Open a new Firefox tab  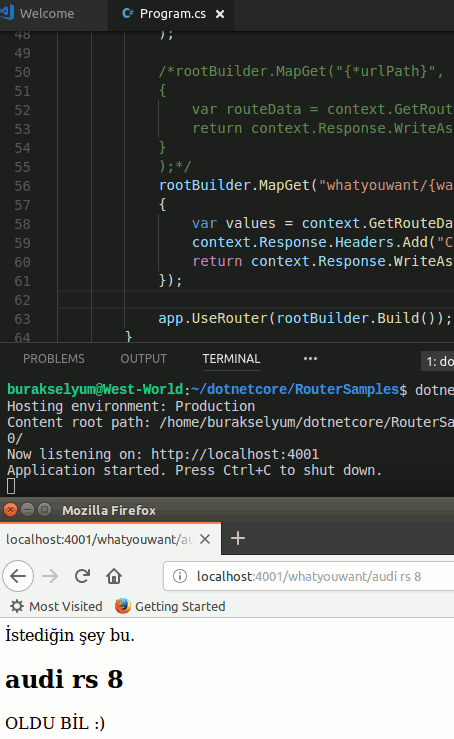pyautogui.click(x=238, y=538)
